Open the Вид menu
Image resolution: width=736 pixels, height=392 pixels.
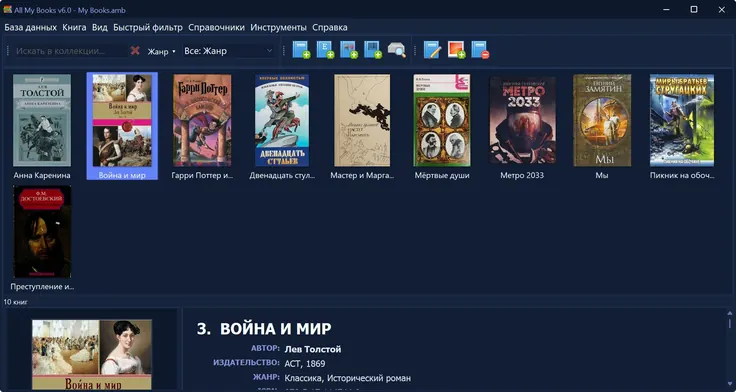click(100, 27)
